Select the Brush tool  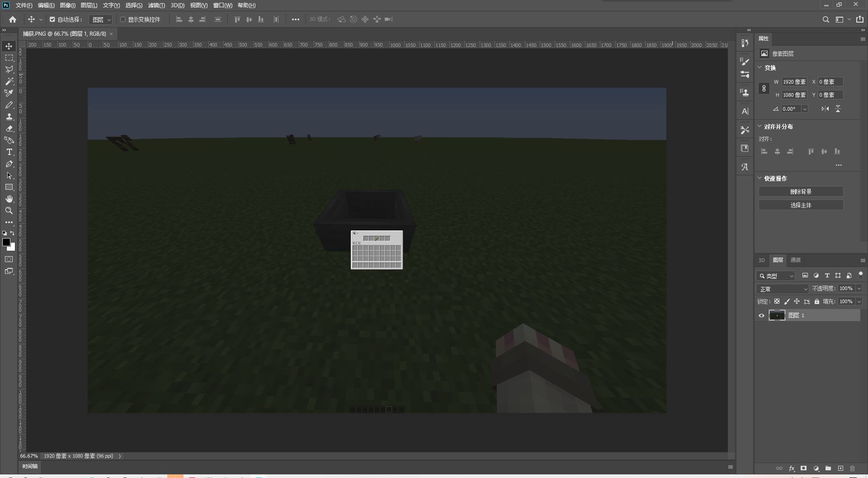coord(9,105)
